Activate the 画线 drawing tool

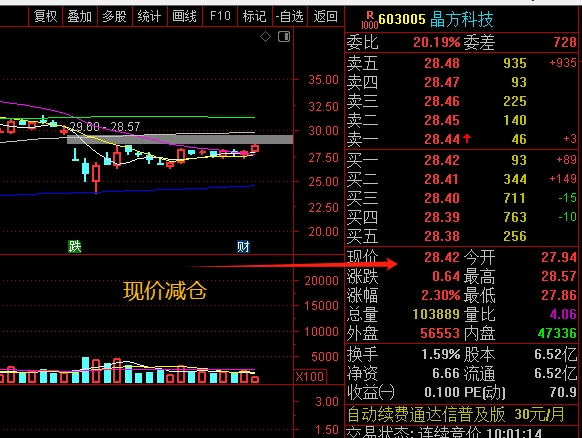[x=184, y=16]
